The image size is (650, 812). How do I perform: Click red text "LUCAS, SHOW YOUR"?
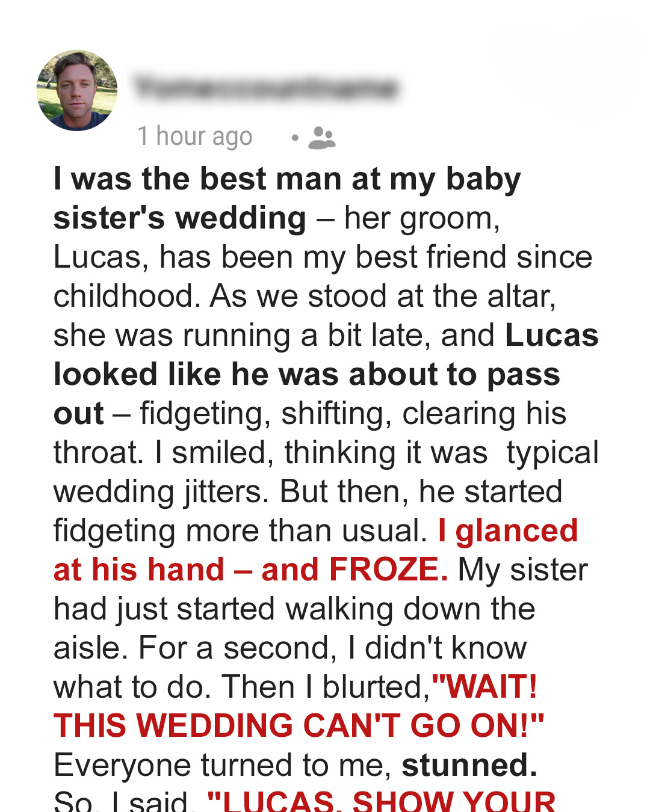point(382,802)
